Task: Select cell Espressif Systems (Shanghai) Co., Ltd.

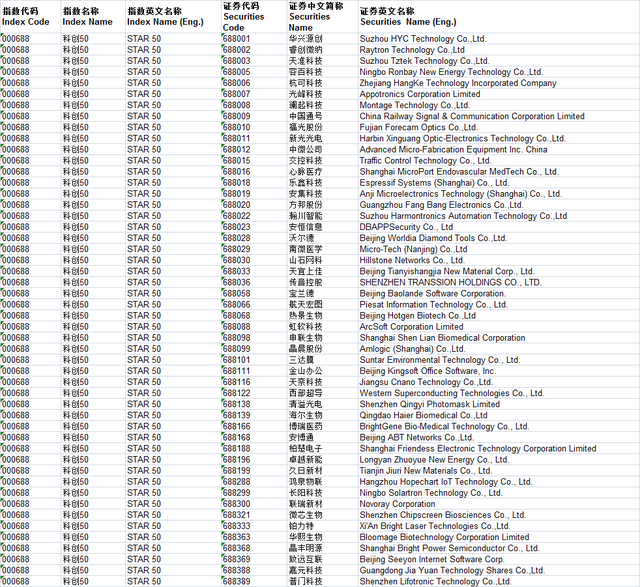Action: [x=498, y=182]
